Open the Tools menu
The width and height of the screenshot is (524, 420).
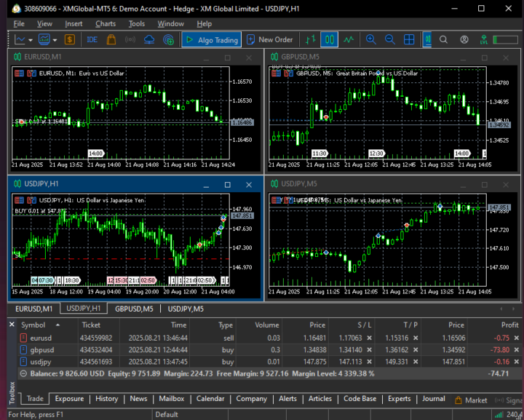point(137,24)
